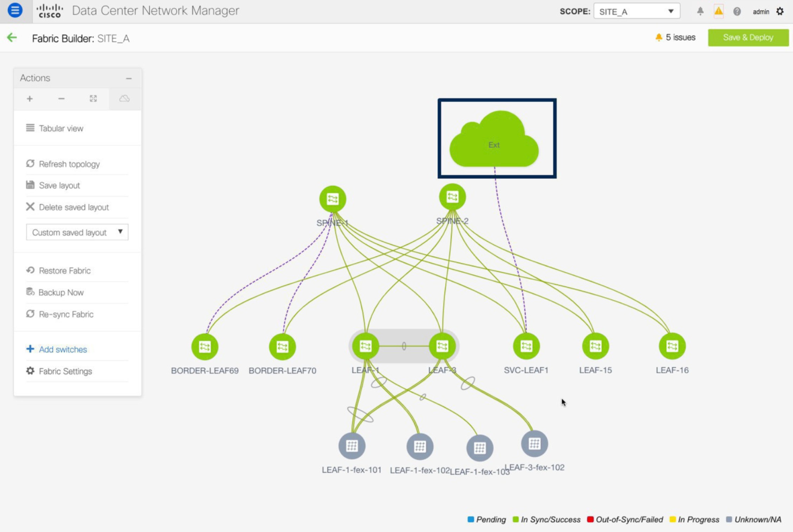Select the LEAF-15 switch node
This screenshot has height=532, width=793.
pyautogui.click(x=595, y=346)
